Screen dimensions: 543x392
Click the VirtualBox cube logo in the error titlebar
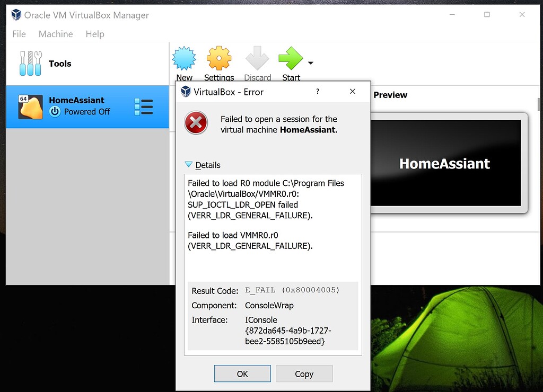pos(186,91)
